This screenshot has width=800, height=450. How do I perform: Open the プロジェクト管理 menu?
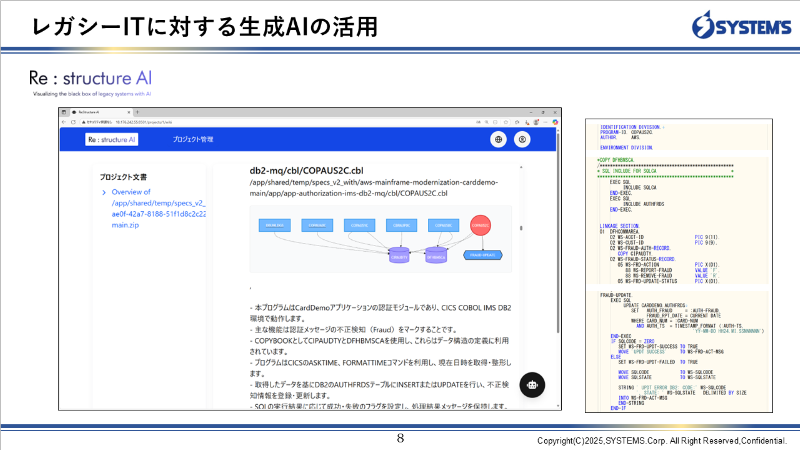pyautogui.click(x=193, y=139)
